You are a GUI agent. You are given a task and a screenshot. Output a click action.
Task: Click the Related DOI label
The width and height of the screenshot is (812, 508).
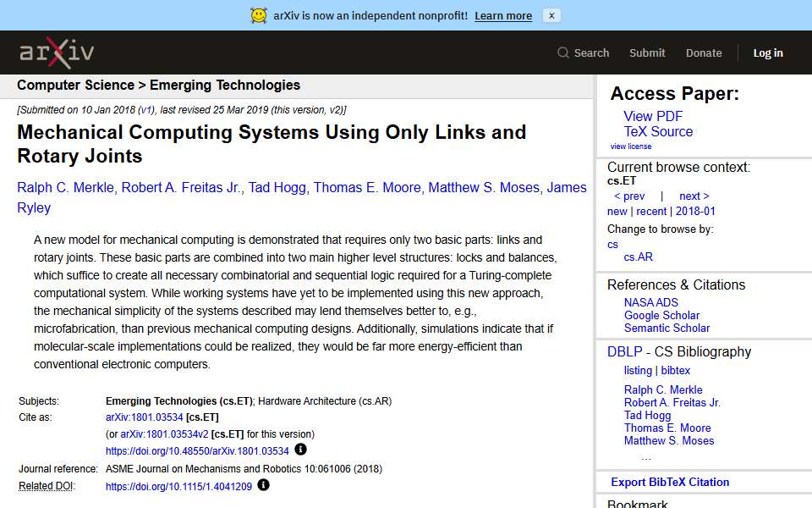pos(47,486)
